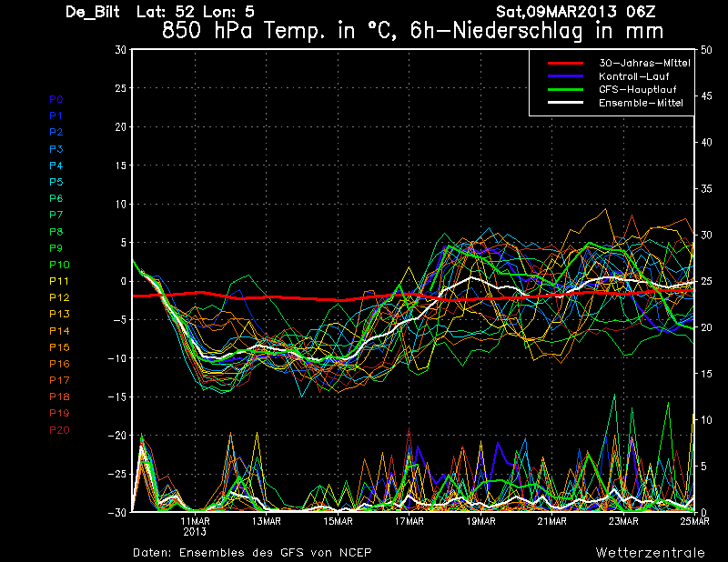Click the P5 label in list

coord(56,182)
